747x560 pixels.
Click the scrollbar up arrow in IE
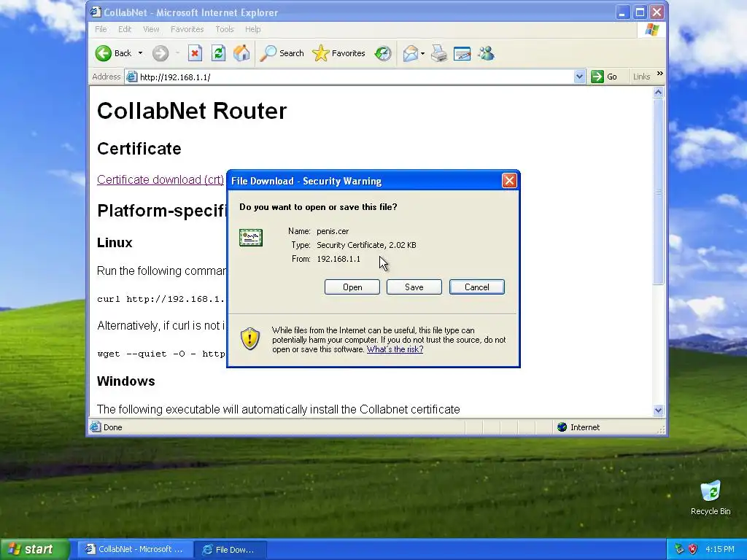659,93
